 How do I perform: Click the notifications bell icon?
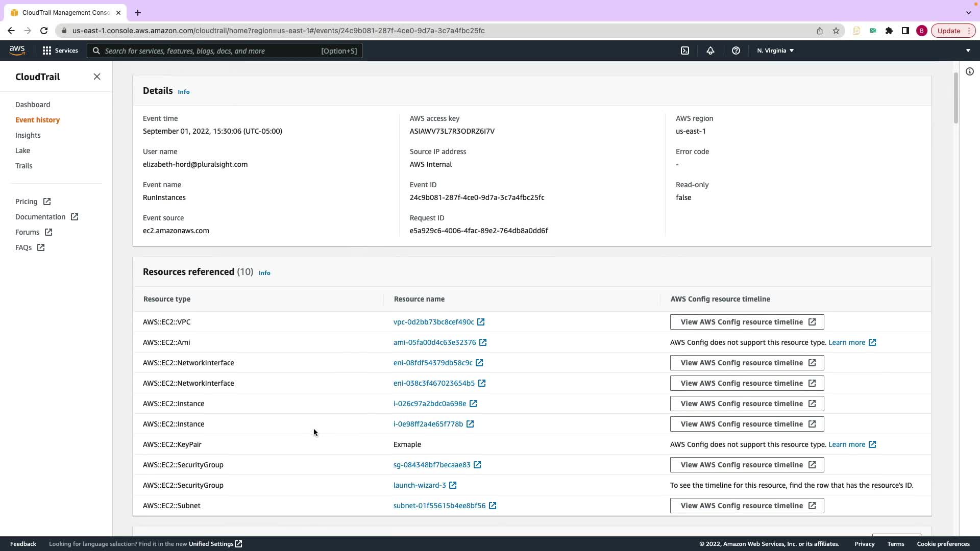[x=710, y=51]
